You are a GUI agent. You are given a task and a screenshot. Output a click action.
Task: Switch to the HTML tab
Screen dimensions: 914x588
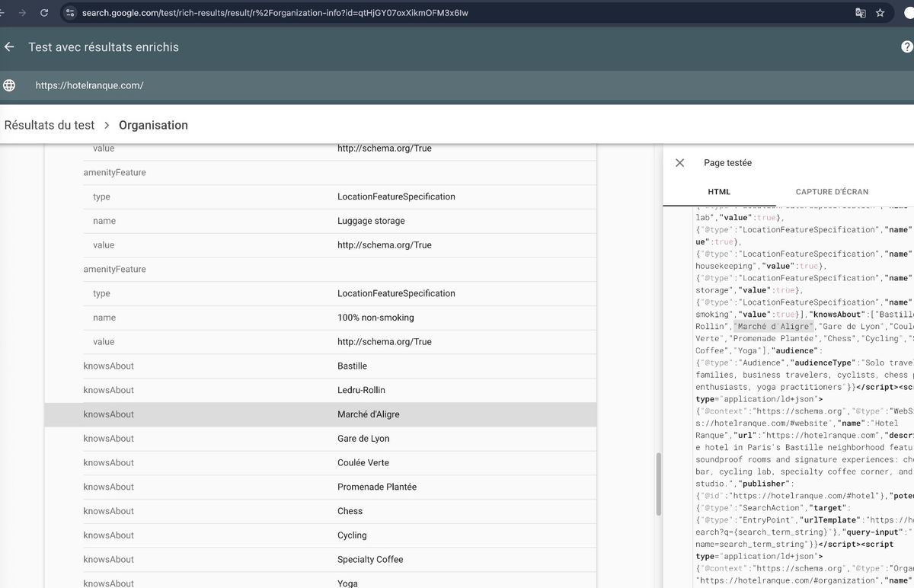[719, 192]
